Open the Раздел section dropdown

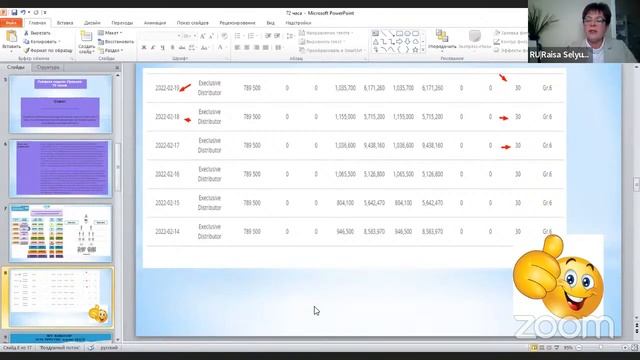[111, 50]
